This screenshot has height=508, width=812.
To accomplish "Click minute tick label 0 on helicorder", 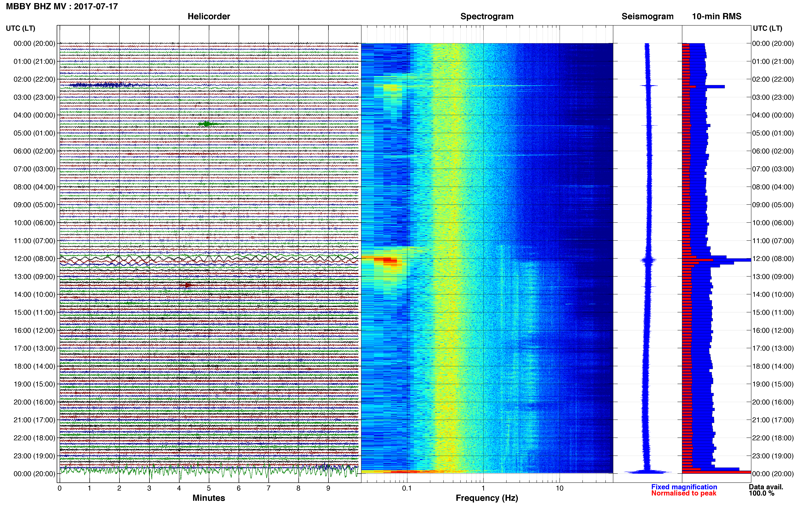I will [x=59, y=488].
